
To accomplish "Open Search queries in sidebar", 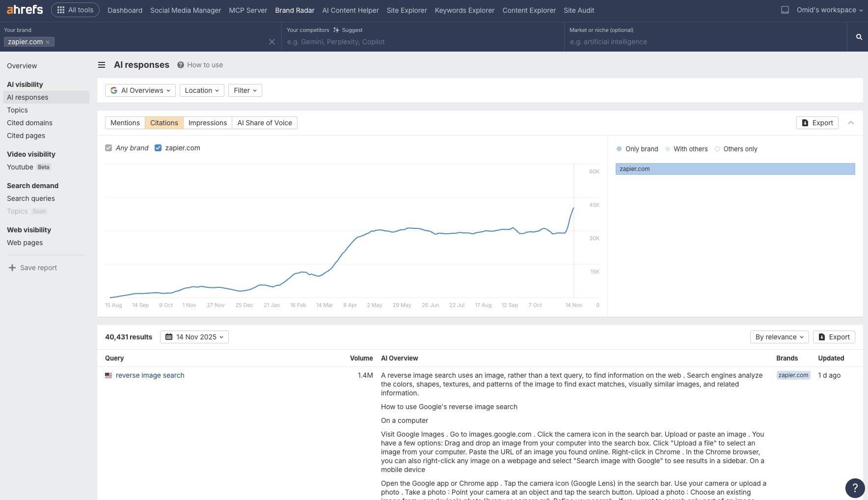I will [x=31, y=198].
